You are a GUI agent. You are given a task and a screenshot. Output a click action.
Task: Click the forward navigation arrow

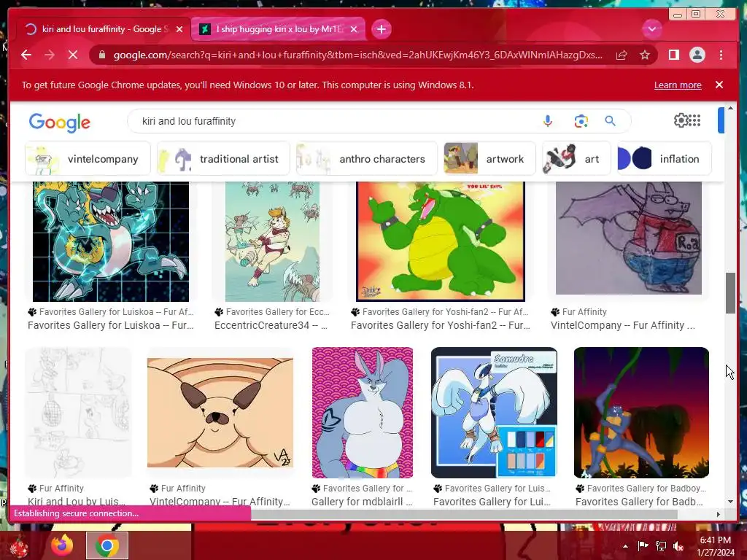click(x=49, y=55)
